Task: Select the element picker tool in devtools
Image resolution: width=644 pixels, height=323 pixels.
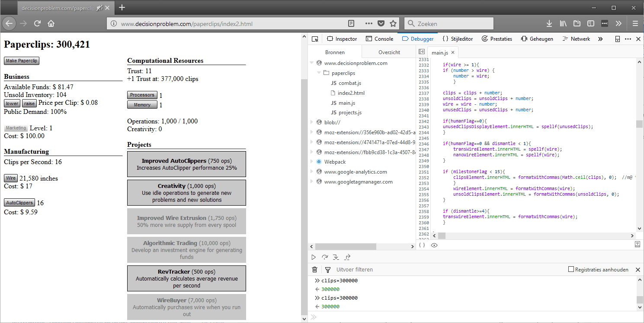Action: coord(315,39)
